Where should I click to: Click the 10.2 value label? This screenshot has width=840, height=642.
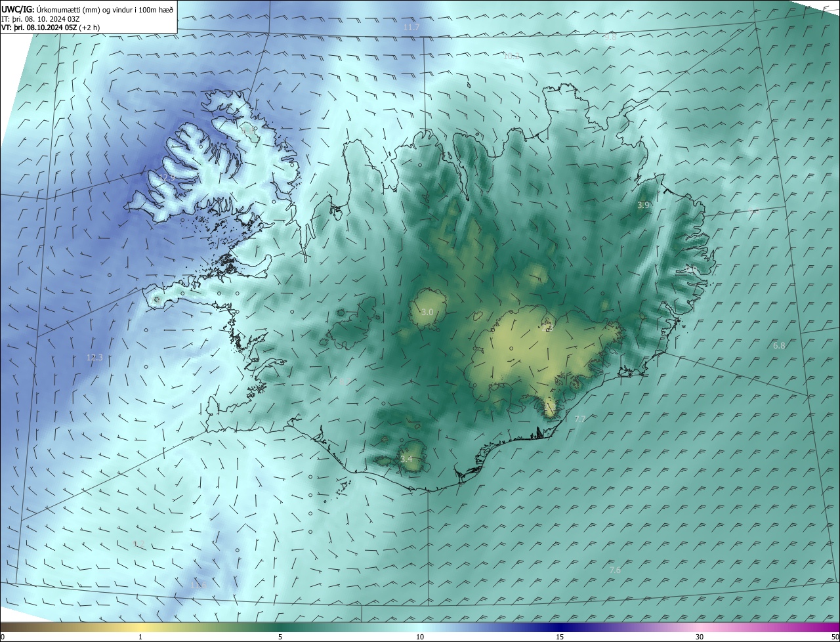point(511,56)
